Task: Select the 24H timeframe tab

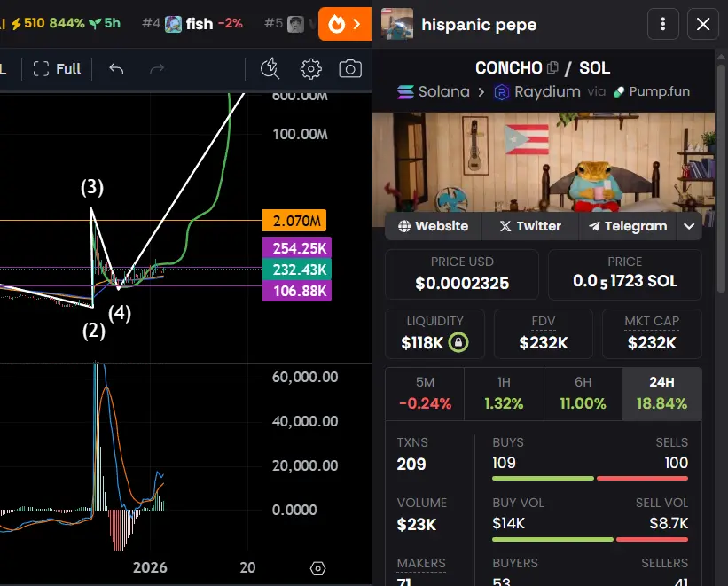Action: pos(662,394)
